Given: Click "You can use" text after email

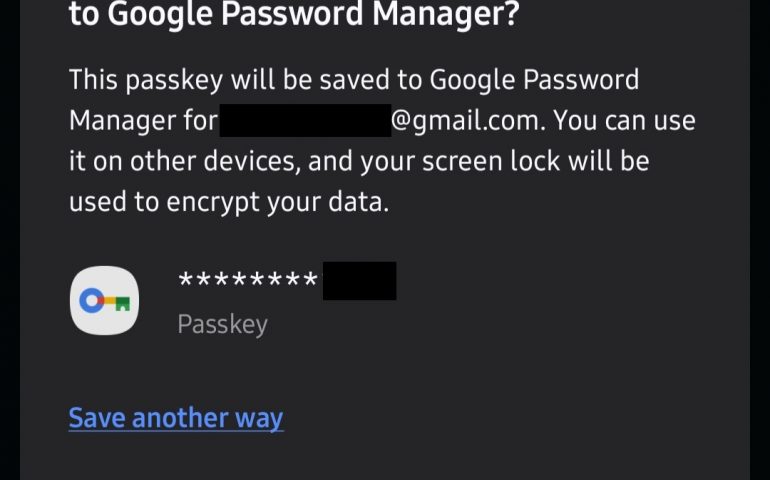Looking at the screenshot, I should point(625,121).
